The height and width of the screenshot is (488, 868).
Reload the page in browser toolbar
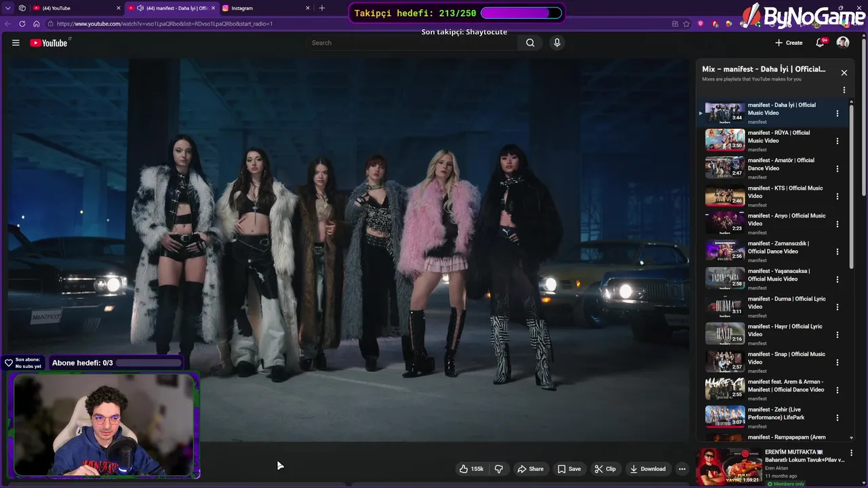[22, 24]
